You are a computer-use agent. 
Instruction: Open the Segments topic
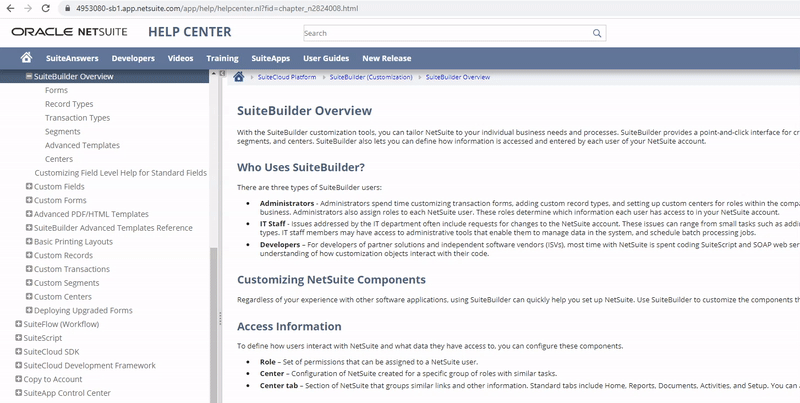[63, 132]
